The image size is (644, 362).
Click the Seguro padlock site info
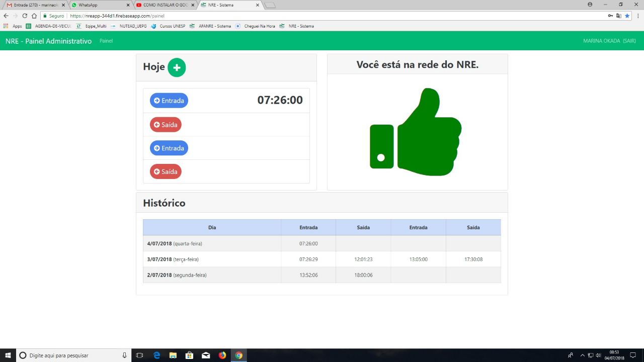click(54, 16)
